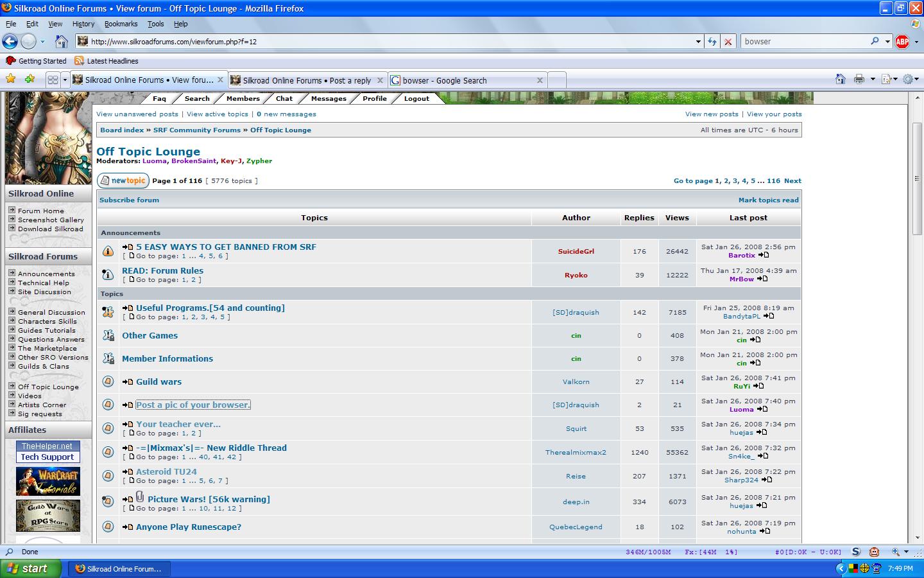Close the 'Post a reply' tab
The width and height of the screenshot is (924, 578).
380,80
